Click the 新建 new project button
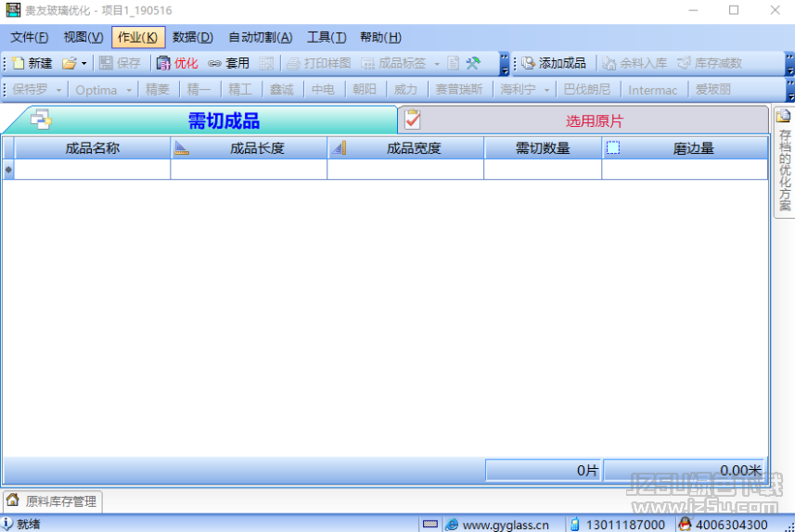The width and height of the screenshot is (795, 532). (32, 63)
